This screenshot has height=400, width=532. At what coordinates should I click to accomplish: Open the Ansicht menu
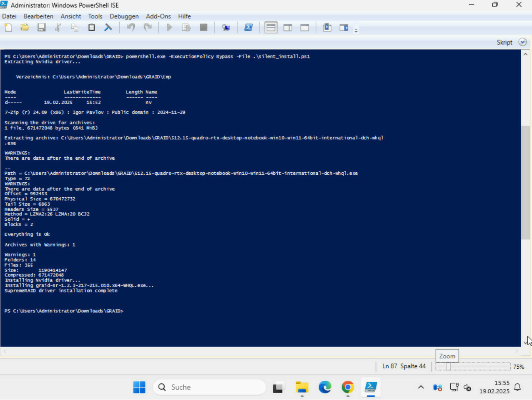pos(71,16)
